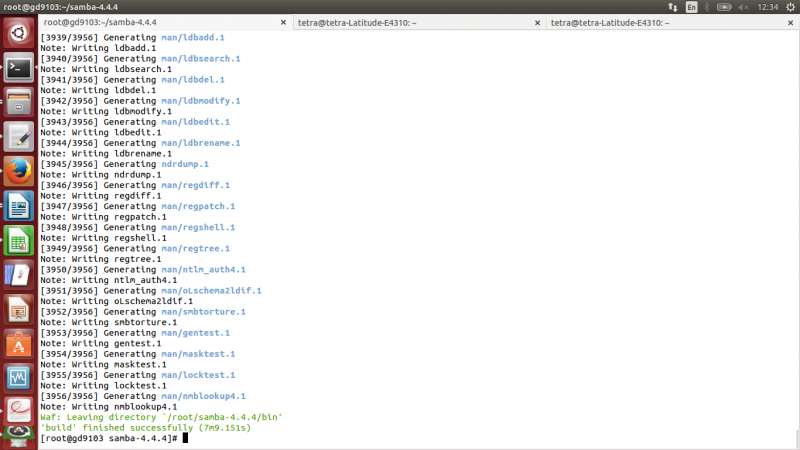The width and height of the screenshot is (800, 450).
Task: Open System Monitor launcher icon
Action: point(18,379)
